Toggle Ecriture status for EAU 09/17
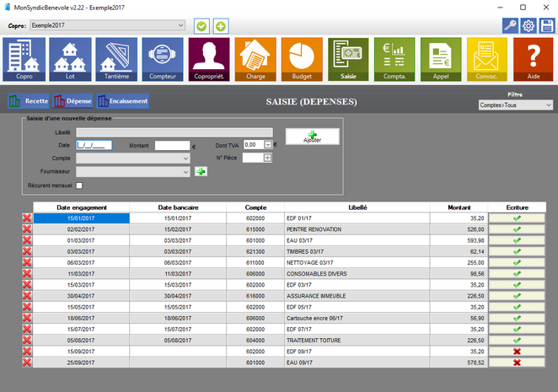Screen dimensions: 558x392 [516, 362]
